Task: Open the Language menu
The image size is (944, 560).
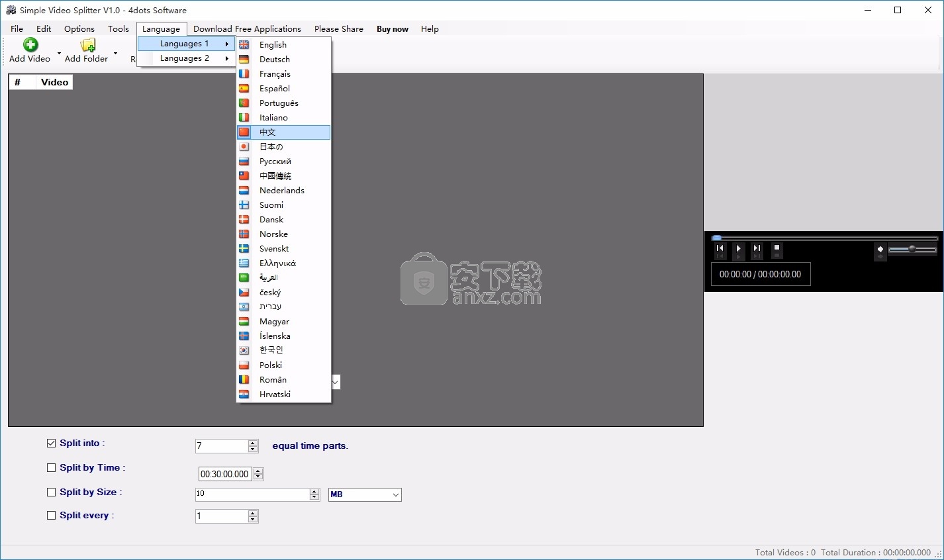Action: click(161, 28)
